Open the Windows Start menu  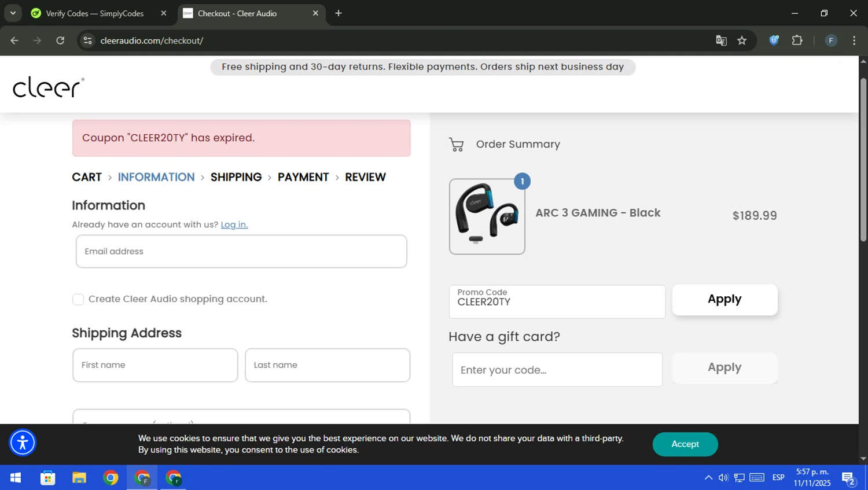point(16,478)
